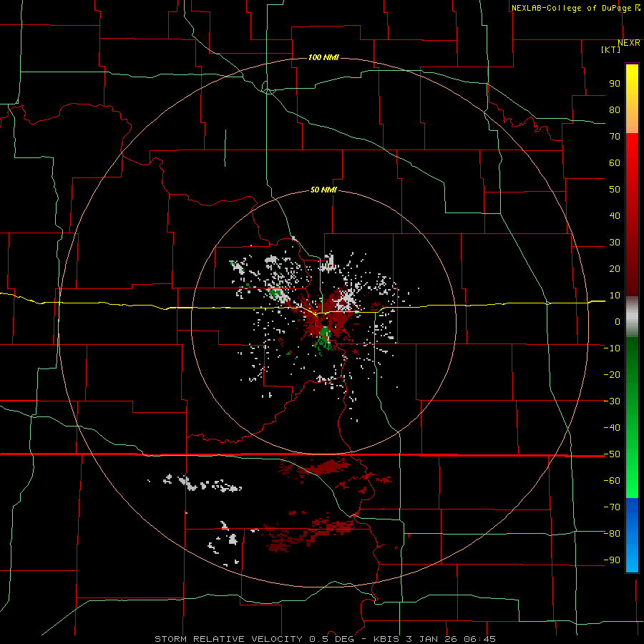Click the -70 value on the velocity scale
The width and height of the screenshot is (644, 644).
612,507
